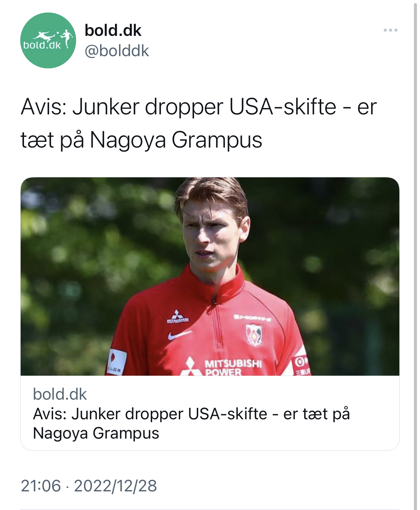Click the bold.dk domain in link card
Screen dimensions: 420x510
click(60, 394)
